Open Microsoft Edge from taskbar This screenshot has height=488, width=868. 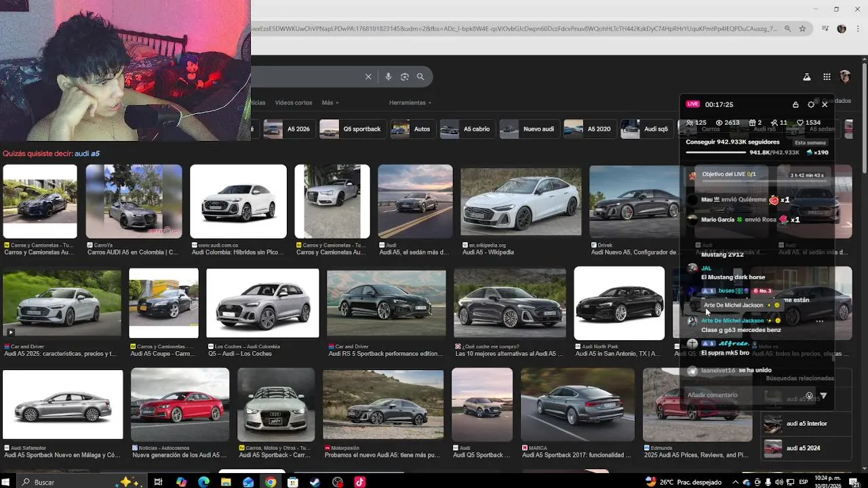203,482
